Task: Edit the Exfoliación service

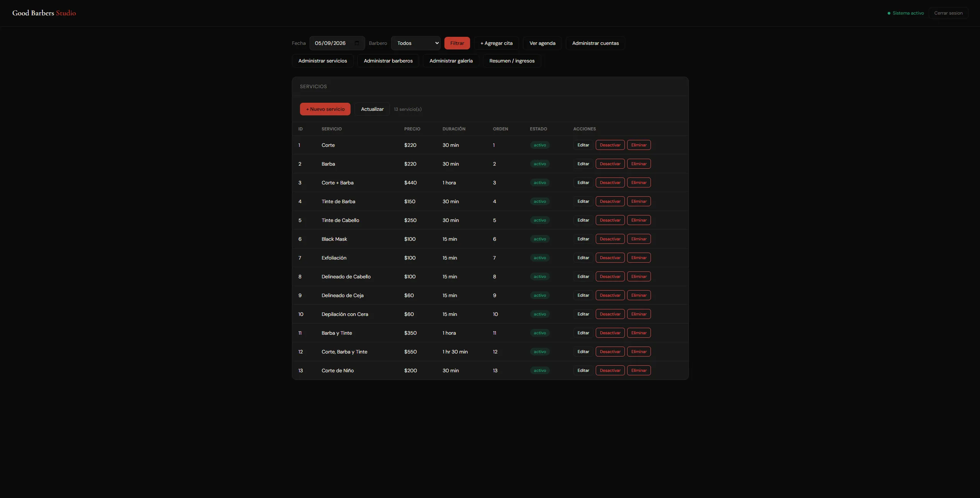Action: [x=583, y=258]
